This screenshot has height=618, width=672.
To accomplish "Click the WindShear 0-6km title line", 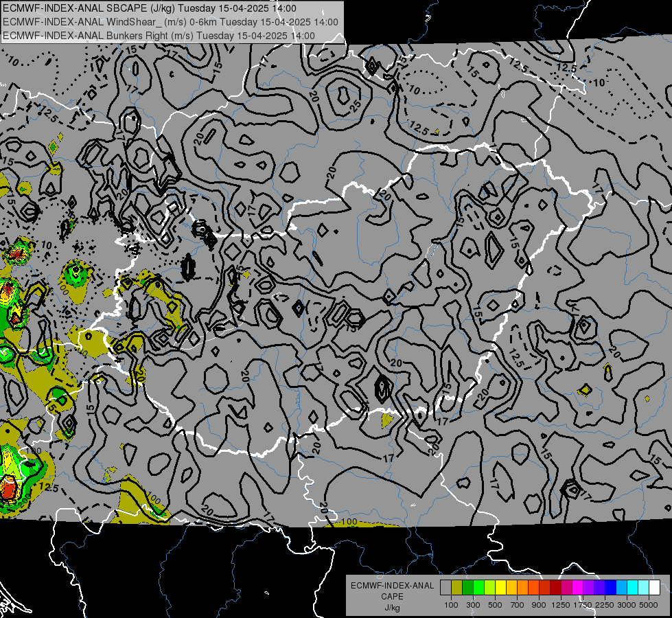I will pos(170,22).
